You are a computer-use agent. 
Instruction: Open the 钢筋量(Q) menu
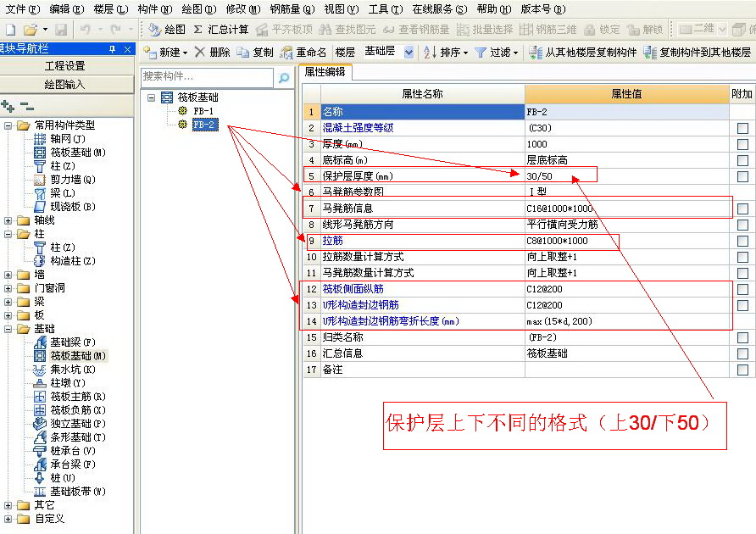pos(292,9)
